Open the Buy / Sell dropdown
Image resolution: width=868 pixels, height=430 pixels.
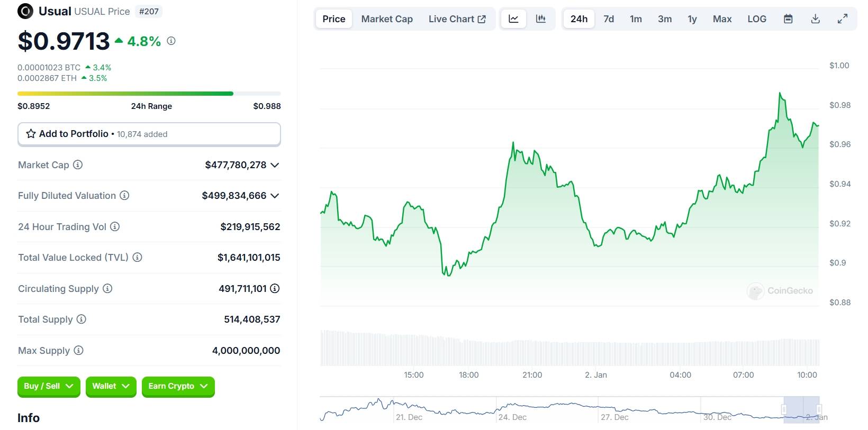49,387
